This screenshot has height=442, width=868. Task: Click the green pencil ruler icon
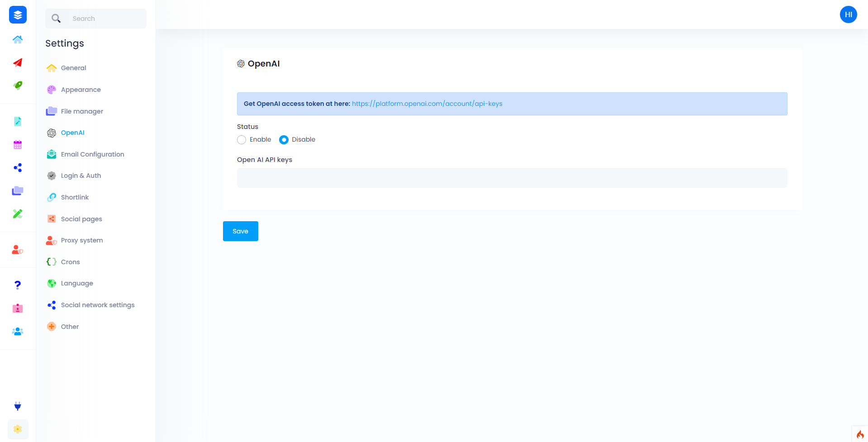[x=18, y=214]
